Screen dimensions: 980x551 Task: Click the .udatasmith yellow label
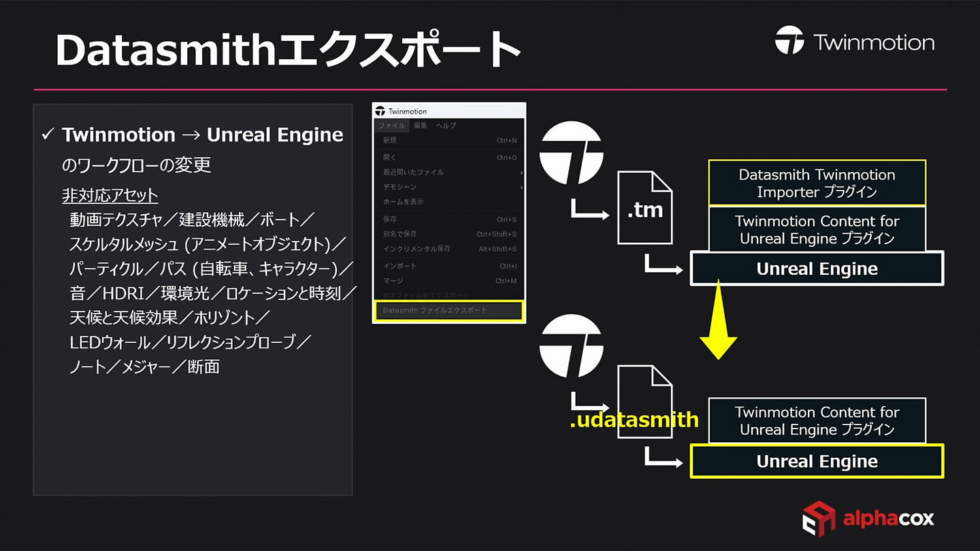(x=634, y=420)
